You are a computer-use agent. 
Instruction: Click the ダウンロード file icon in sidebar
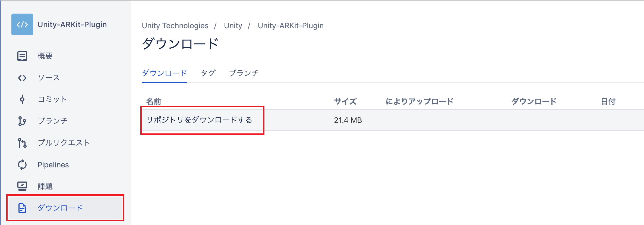(x=22, y=208)
